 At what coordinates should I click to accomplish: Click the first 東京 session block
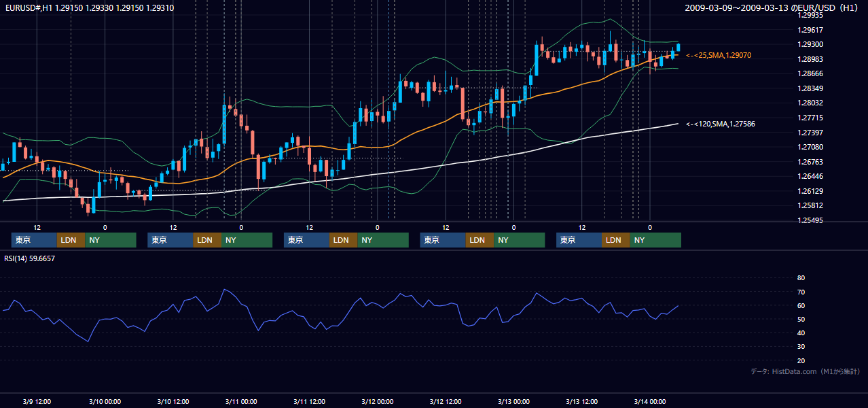34,240
